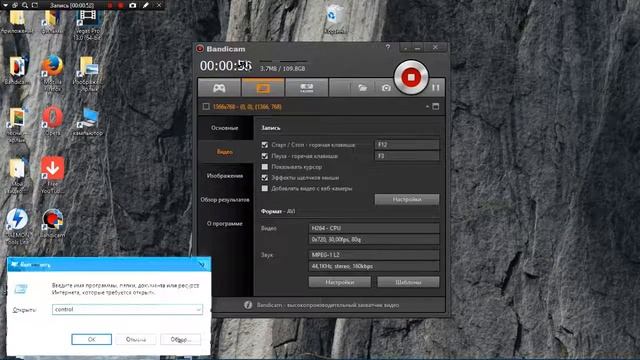Enable the Показывать курсор checkbox
Viewport: 640px width, 360px height.
[x=265, y=167]
